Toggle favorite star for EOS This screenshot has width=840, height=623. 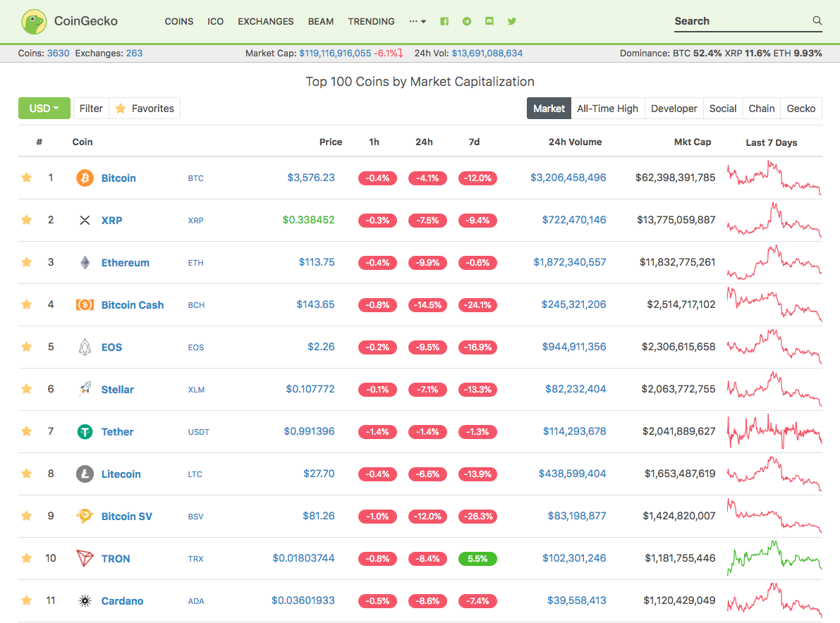(x=26, y=346)
